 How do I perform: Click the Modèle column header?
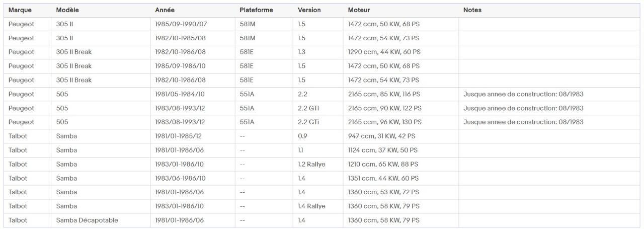coord(67,10)
